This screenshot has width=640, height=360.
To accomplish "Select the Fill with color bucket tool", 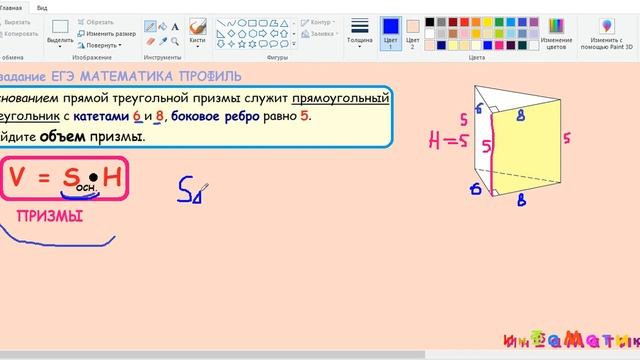I will (162, 27).
